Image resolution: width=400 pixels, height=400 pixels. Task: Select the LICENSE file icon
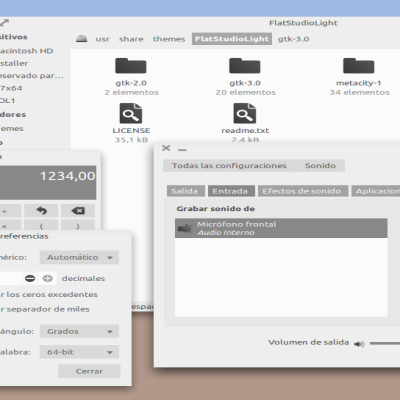click(131, 114)
